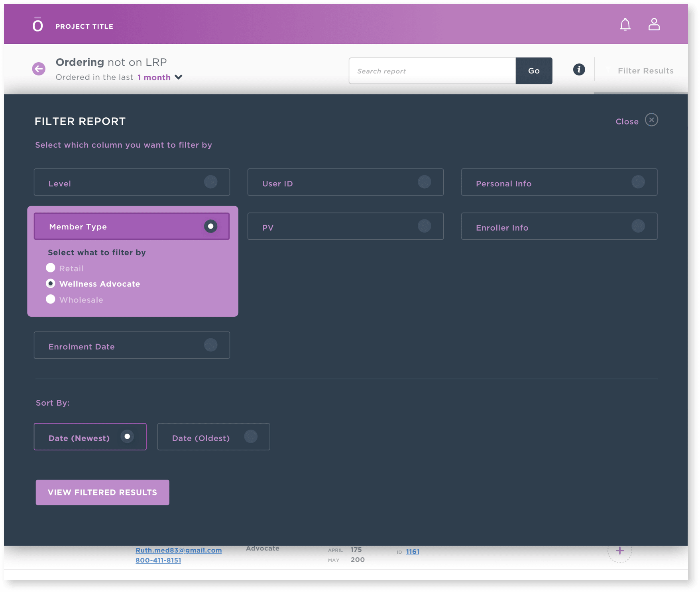Viewport: 700px width, 592px height.
Task: Click the info icon beside Go
Action: 579,69
